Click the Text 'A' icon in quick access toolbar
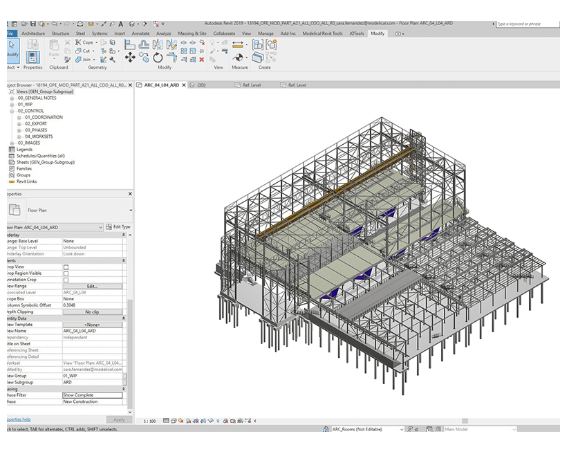Screen dimensions: 568x465 click(121, 24)
